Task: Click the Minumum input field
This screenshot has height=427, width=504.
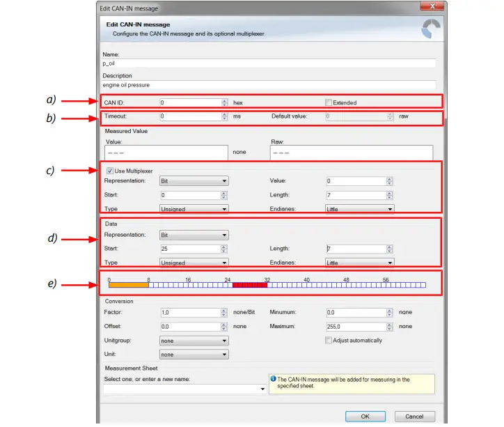Action: coord(356,312)
